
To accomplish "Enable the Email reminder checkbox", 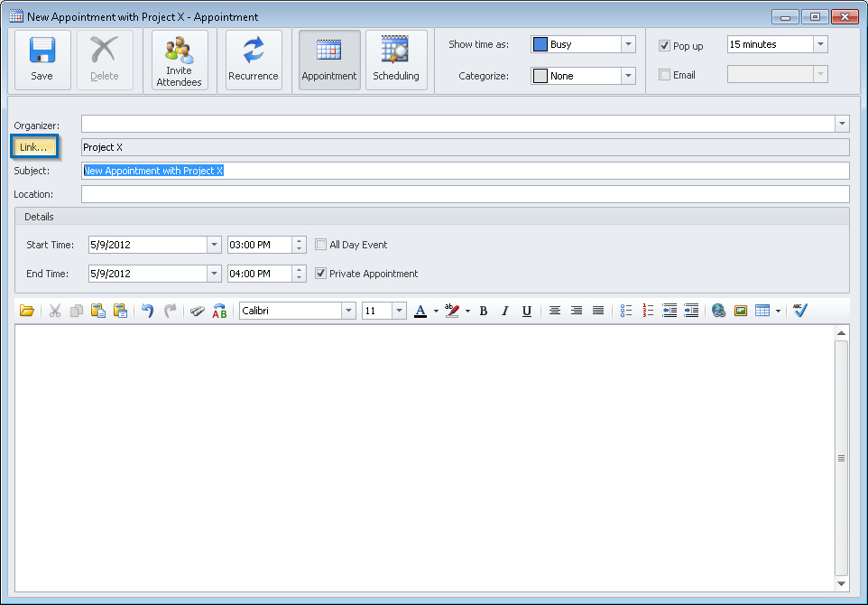I will 664,75.
